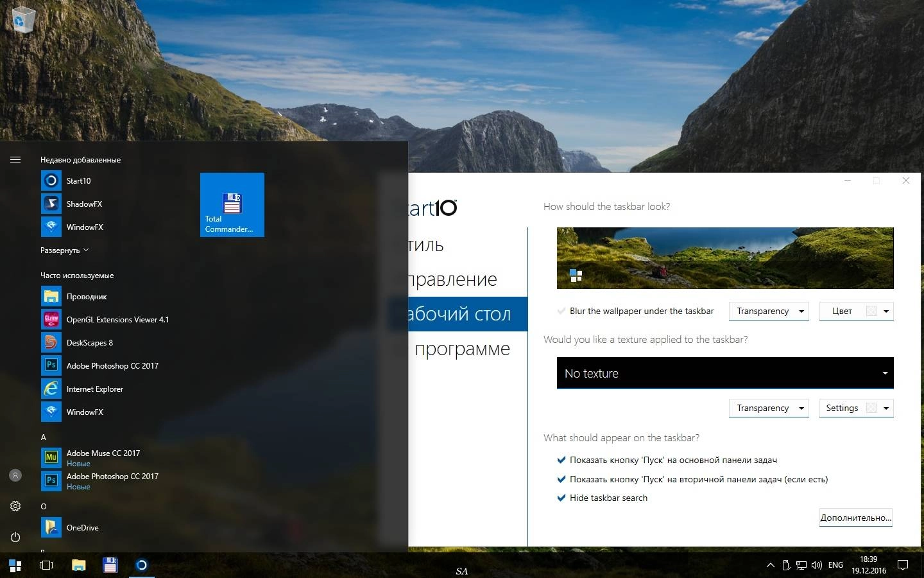
Task: Open Adobe Photoshop CC 2017 under letter A
Action: pos(99,481)
